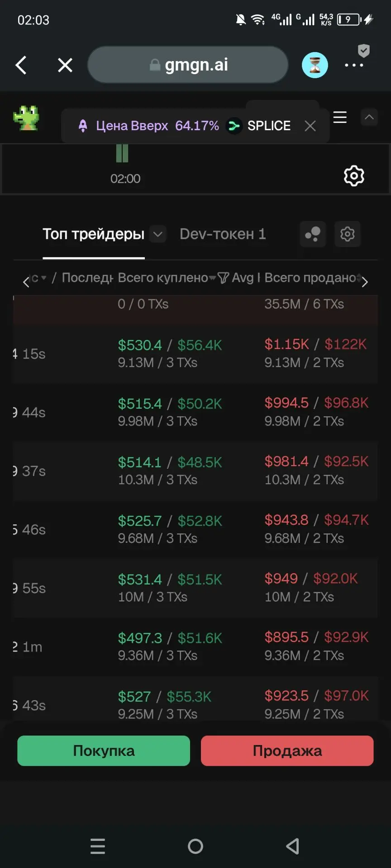391x868 pixels.
Task: Open the filter funnel icon in the header
Action: [x=223, y=278]
